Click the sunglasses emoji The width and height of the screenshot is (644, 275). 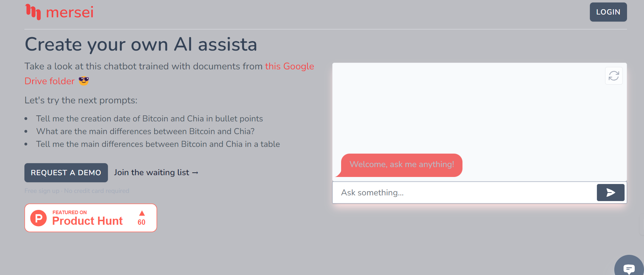(x=84, y=81)
